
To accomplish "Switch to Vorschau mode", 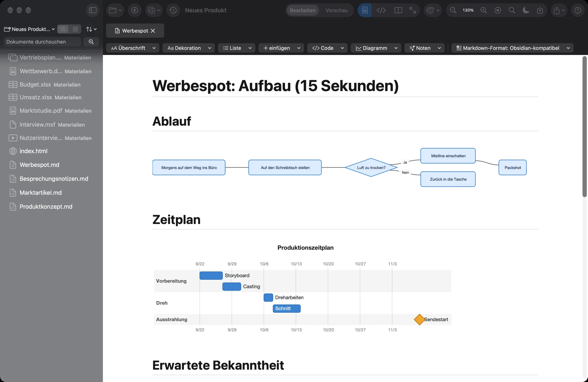I will [337, 10].
